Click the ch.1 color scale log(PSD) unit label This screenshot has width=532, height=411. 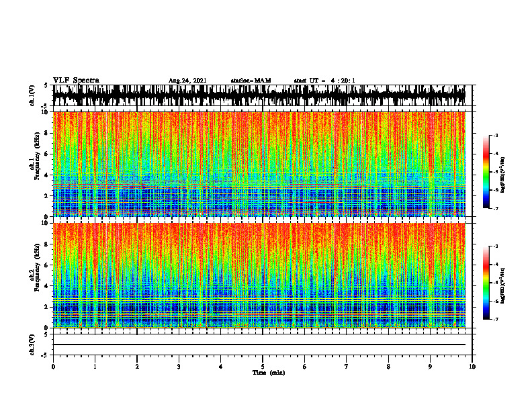click(x=503, y=175)
